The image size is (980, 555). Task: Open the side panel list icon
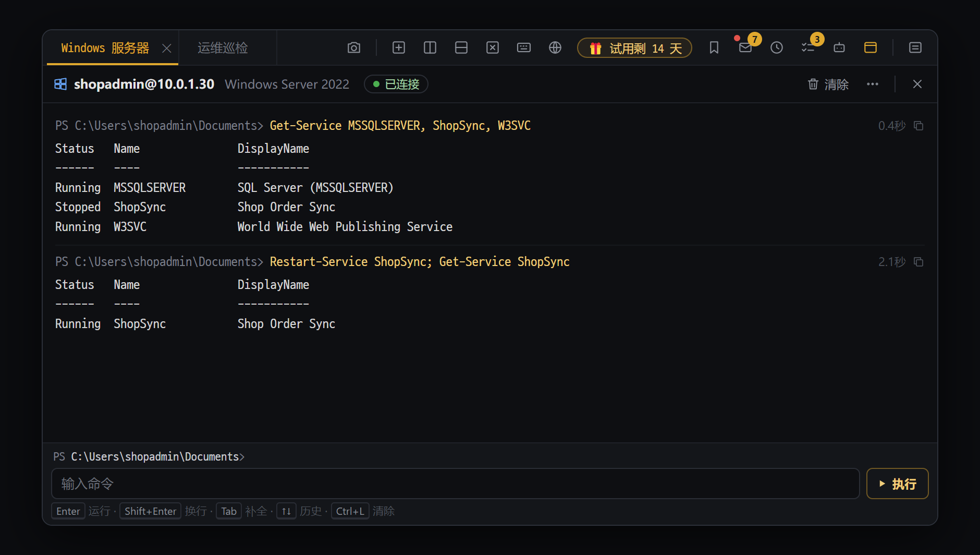click(x=915, y=48)
